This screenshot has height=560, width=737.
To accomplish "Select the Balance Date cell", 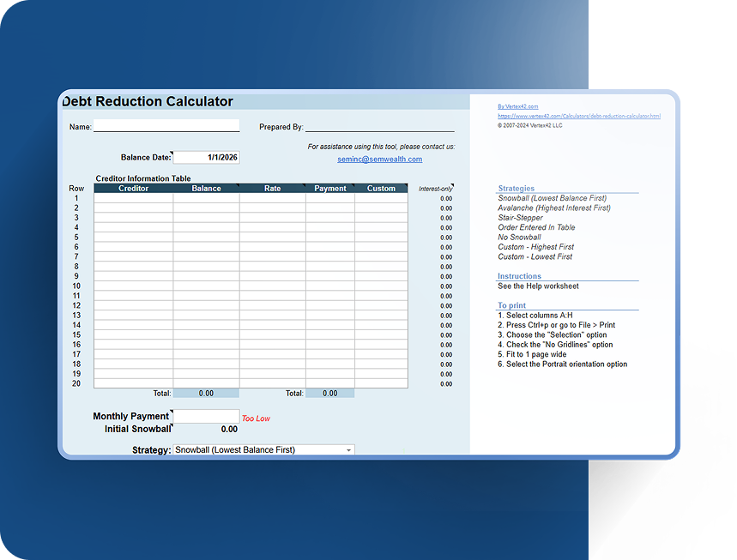I will pyautogui.click(x=206, y=158).
